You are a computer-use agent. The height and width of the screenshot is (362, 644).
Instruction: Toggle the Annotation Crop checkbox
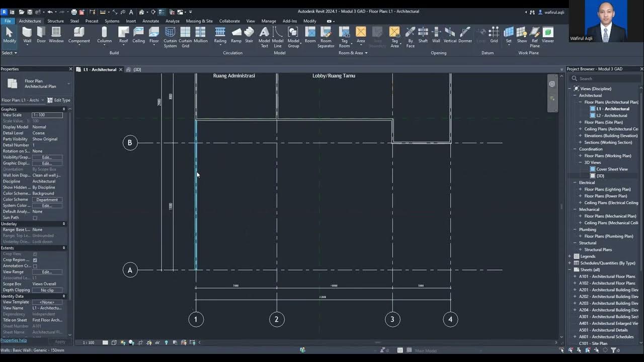click(35, 266)
